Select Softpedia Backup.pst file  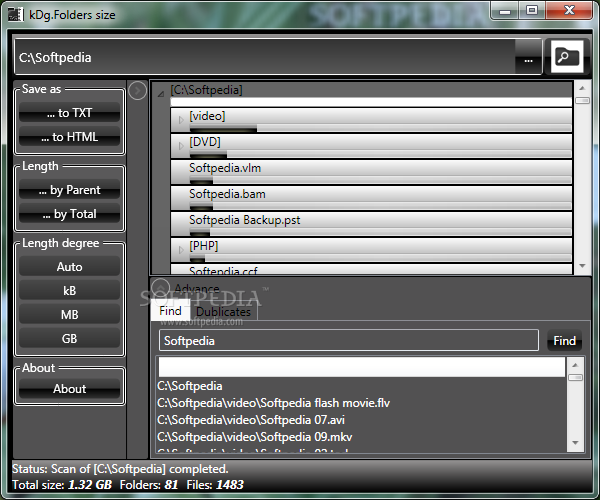(x=245, y=220)
